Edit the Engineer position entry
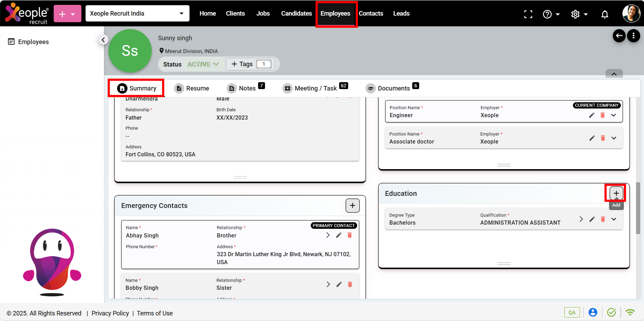The height and width of the screenshot is (321, 644). click(x=592, y=115)
